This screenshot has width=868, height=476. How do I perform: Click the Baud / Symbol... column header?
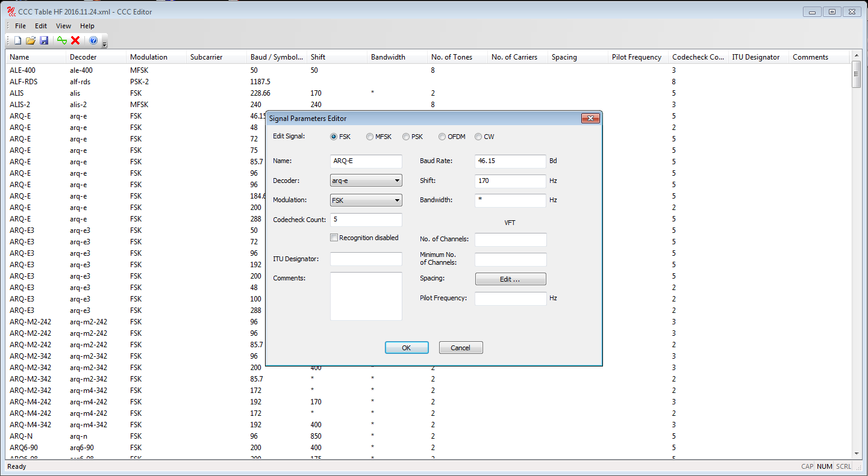[277, 57]
